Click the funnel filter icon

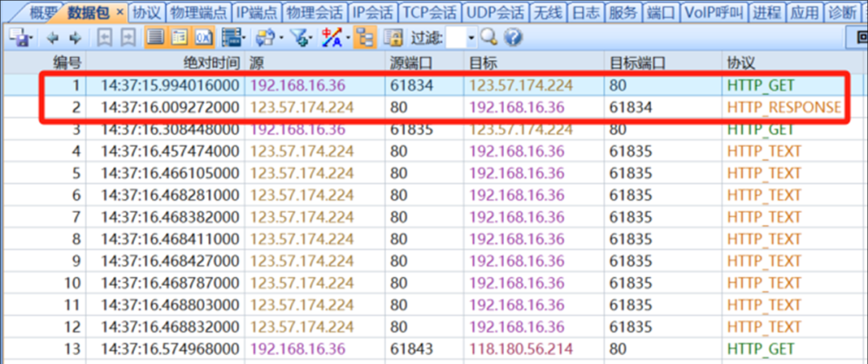coord(300,38)
